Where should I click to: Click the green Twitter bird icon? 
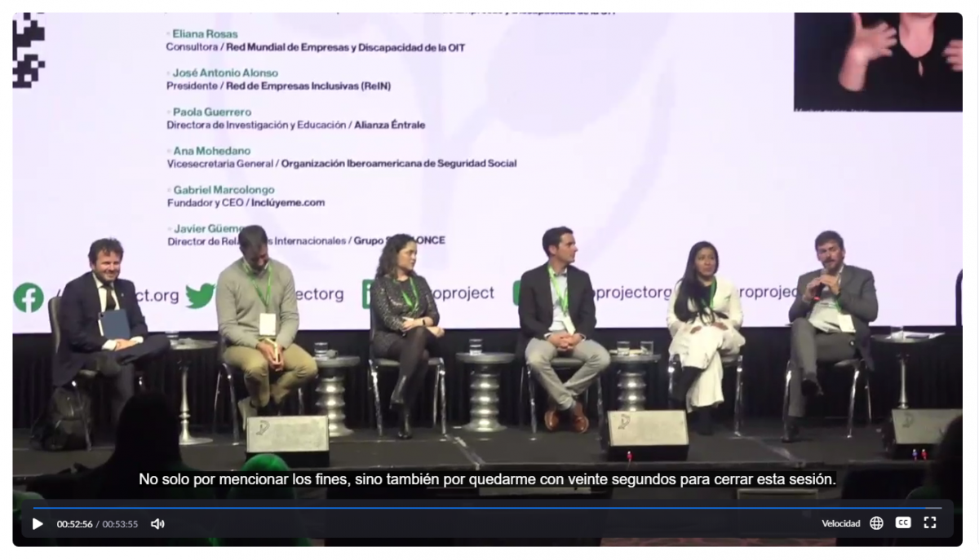200,295
